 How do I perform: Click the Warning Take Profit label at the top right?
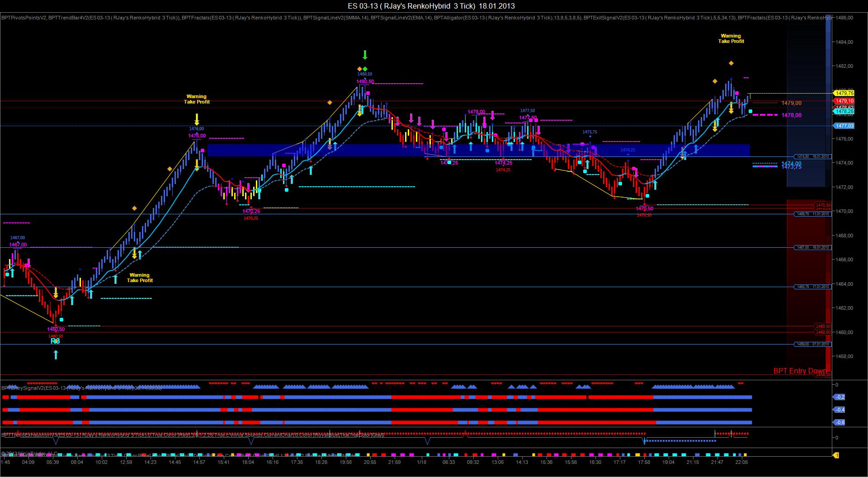click(x=731, y=38)
